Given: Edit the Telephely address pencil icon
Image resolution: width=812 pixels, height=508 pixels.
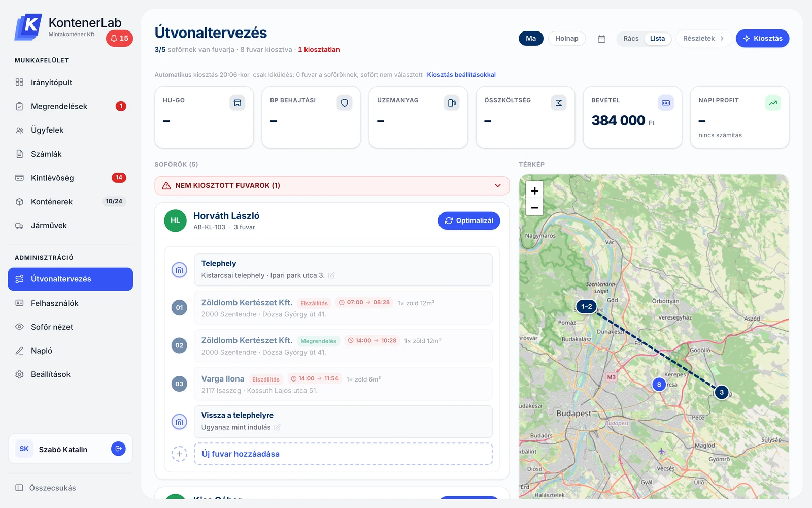Looking at the screenshot, I should pyautogui.click(x=331, y=275).
